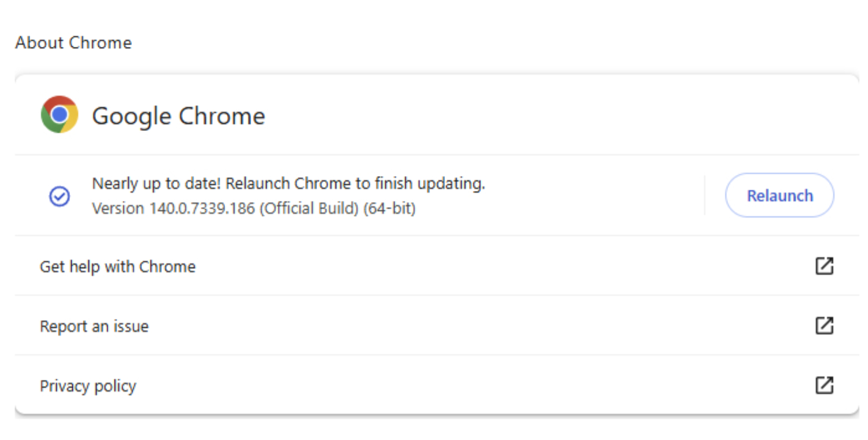Open the Get help with Chrome link

point(117,267)
